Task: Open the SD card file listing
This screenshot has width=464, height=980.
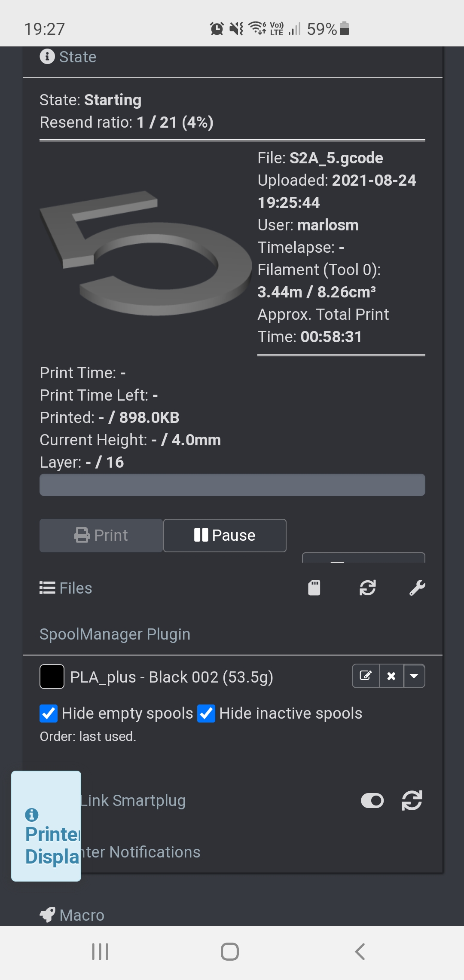Action: [315, 588]
